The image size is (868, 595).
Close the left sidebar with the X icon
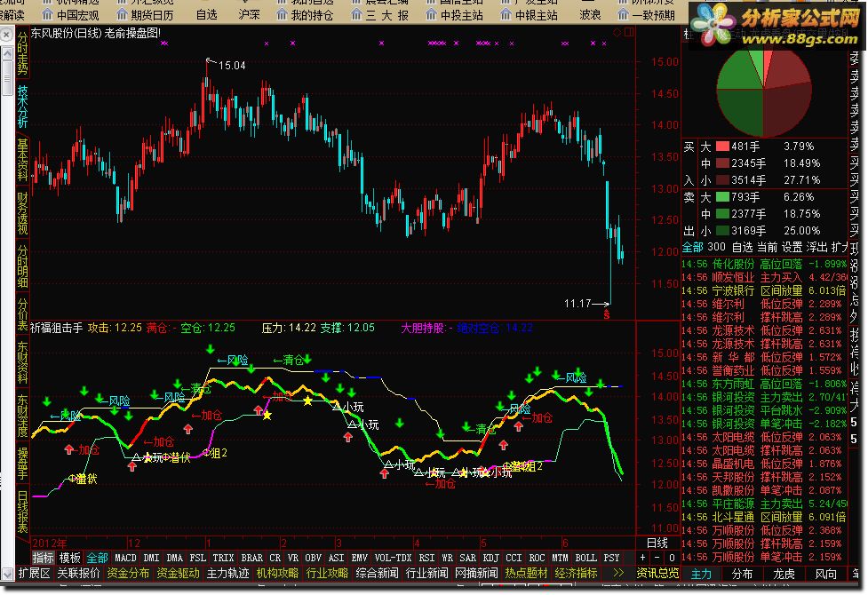pos(6,35)
